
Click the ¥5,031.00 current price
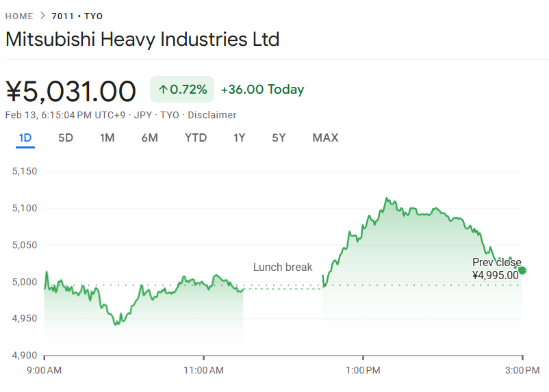(71, 91)
